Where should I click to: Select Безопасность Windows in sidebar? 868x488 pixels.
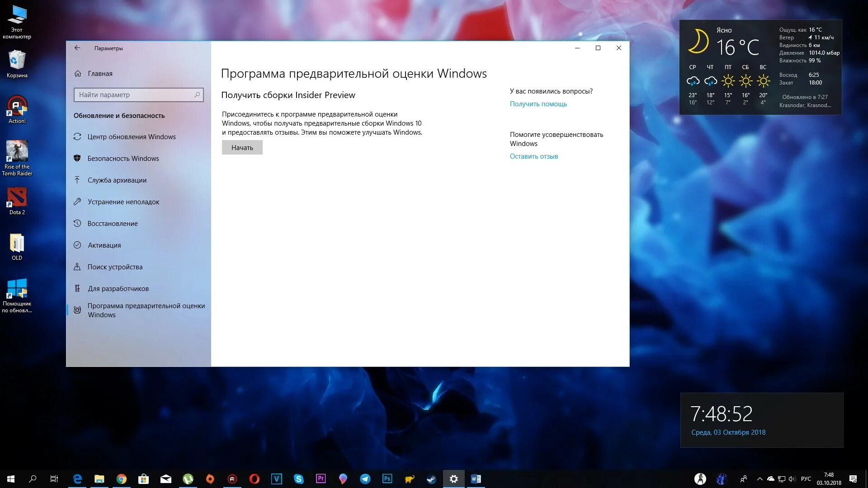pos(123,159)
